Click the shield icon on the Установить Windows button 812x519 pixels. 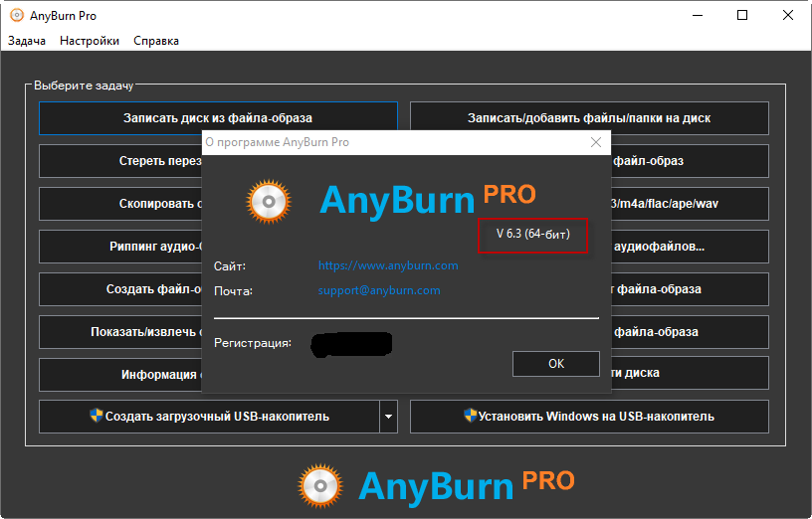pyautogui.click(x=470, y=415)
